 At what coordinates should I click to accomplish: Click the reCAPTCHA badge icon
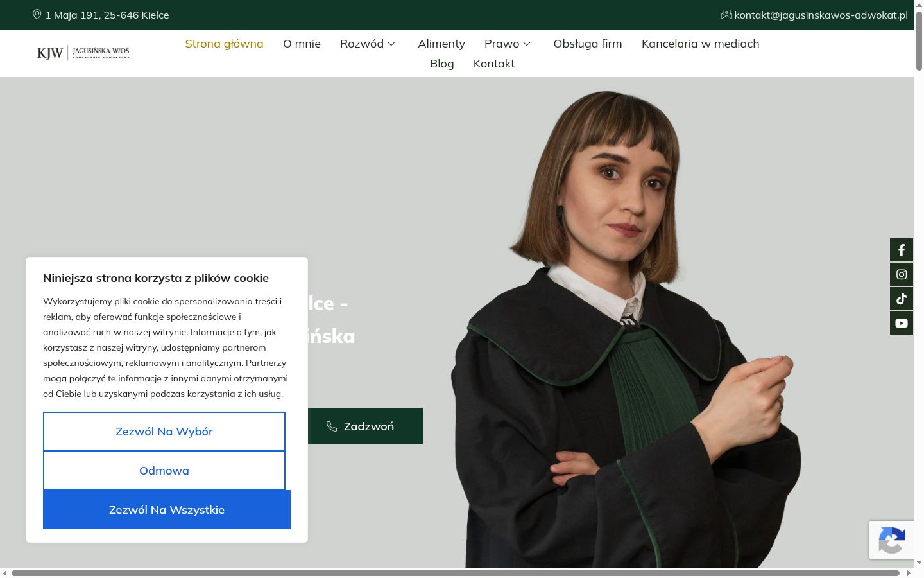click(892, 540)
